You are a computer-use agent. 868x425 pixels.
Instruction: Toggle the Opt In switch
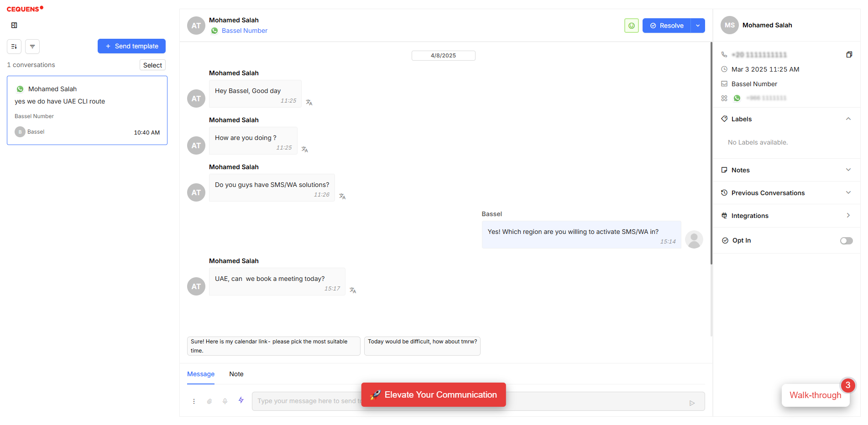pyautogui.click(x=846, y=241)
